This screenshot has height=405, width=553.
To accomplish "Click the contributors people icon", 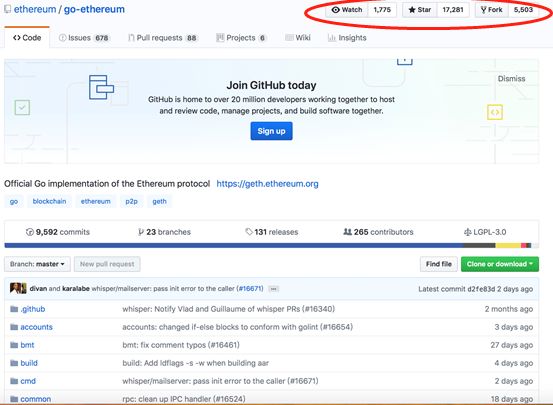I will coord(347,232).
